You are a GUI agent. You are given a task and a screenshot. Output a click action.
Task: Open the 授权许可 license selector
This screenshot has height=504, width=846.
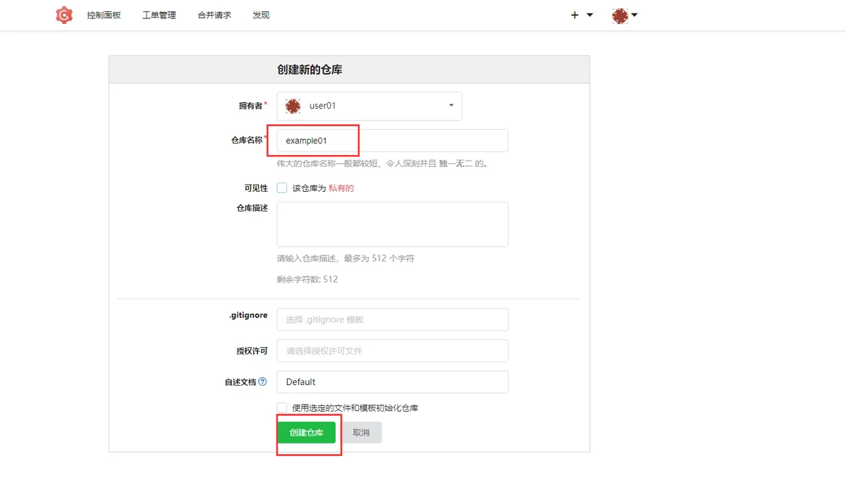pyautogui.click(x=393, y=350)
